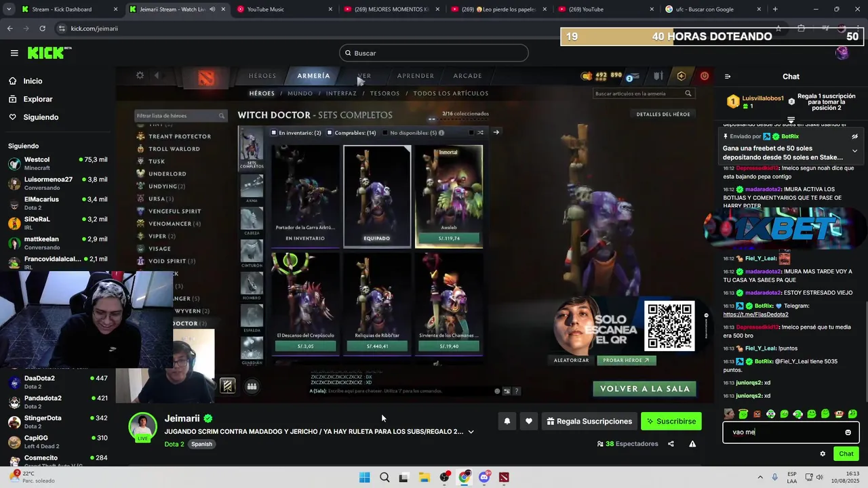Open the emoji picker in chat input
This screenshot has height=488, width=868.
(848, 432)
